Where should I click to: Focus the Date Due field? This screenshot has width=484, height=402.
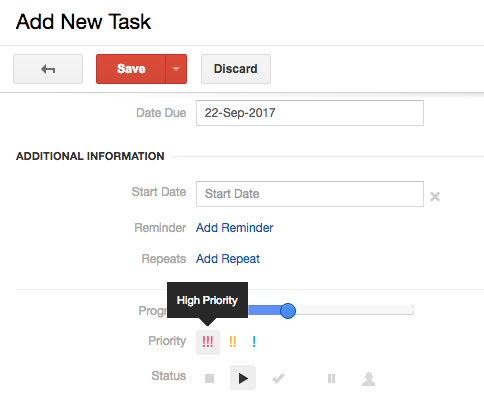310,113
